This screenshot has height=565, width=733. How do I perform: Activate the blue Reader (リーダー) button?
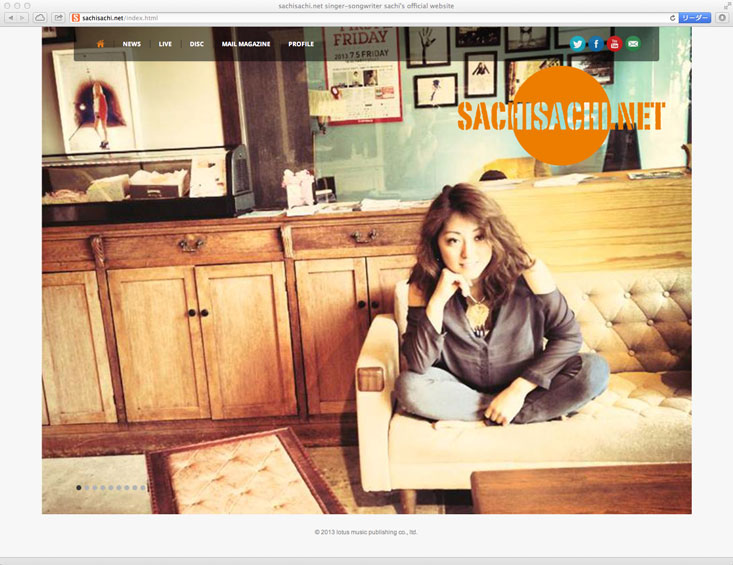coord(695,18)
